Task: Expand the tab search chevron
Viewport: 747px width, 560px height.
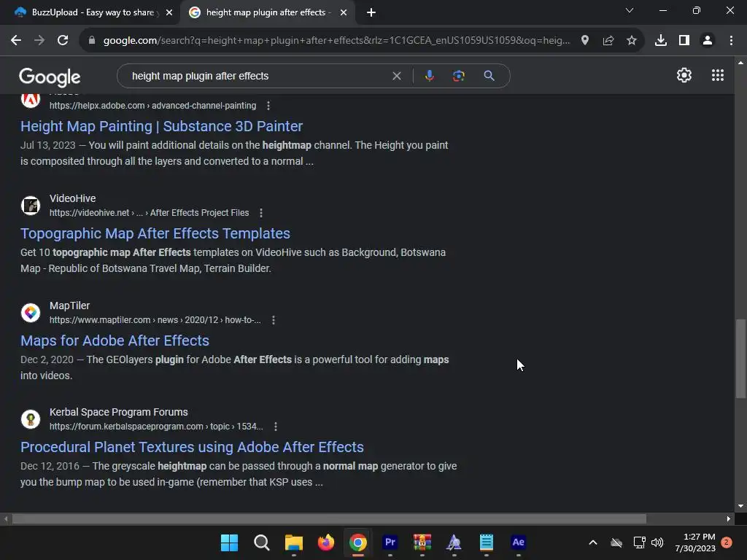Action: point(630,10)
